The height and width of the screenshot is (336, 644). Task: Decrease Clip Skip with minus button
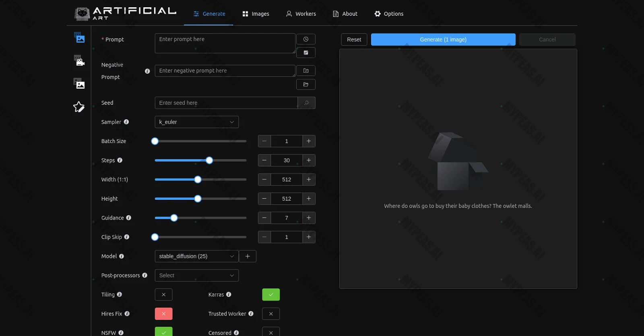(x=264, y=237)
